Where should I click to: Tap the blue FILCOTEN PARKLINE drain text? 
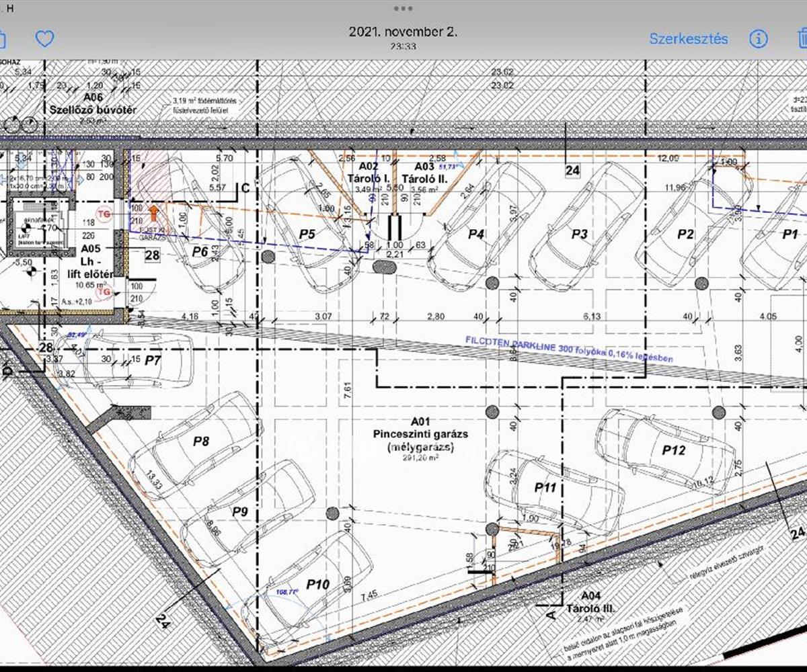point(568,348)
